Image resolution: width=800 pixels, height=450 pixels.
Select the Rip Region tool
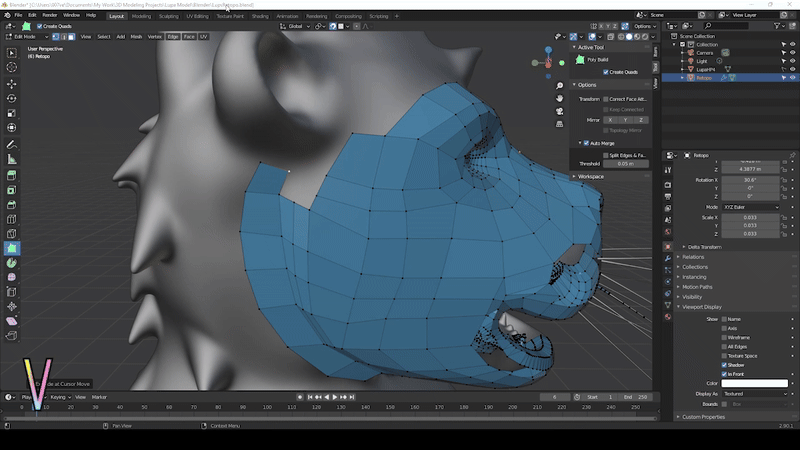12,336
